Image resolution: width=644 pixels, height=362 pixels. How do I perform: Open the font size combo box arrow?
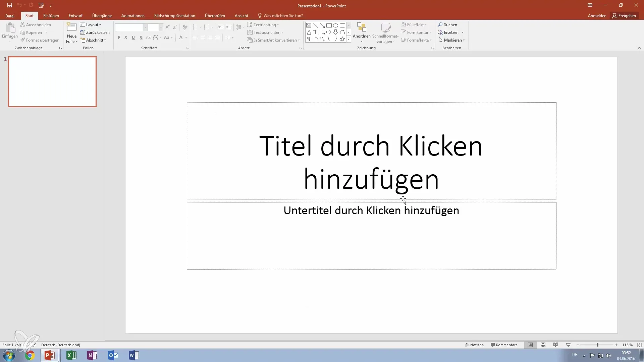[x=161, y=27]
